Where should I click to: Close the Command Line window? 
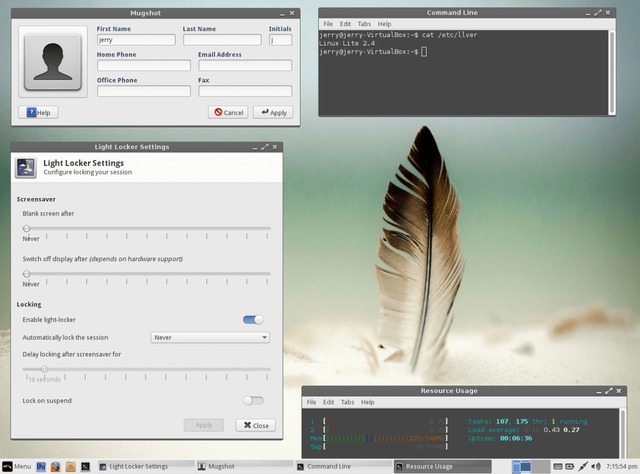[x=608, y=13]
